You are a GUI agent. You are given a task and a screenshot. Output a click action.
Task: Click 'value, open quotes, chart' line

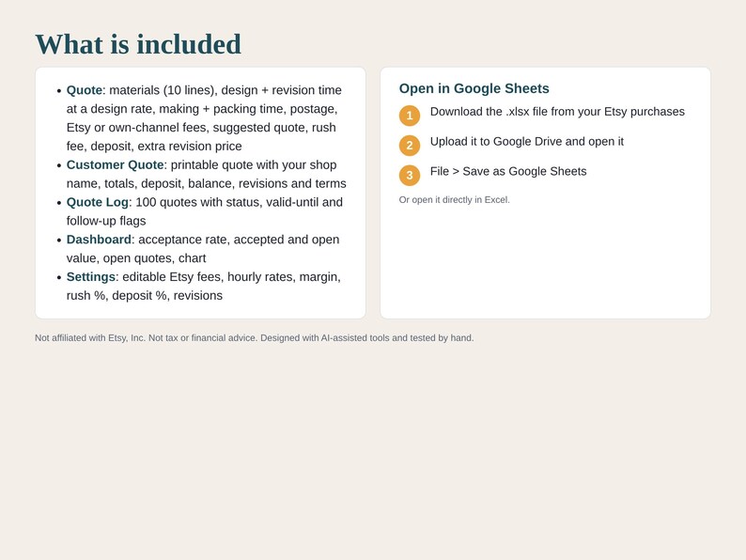pyautogui.click(x=136, y=258)
